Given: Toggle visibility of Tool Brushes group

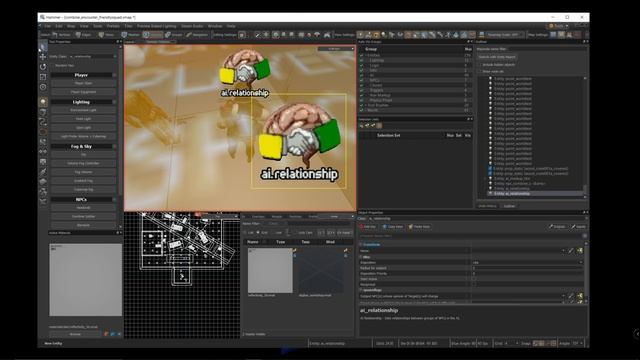Looking at the screenshot, I should (362, 105).
